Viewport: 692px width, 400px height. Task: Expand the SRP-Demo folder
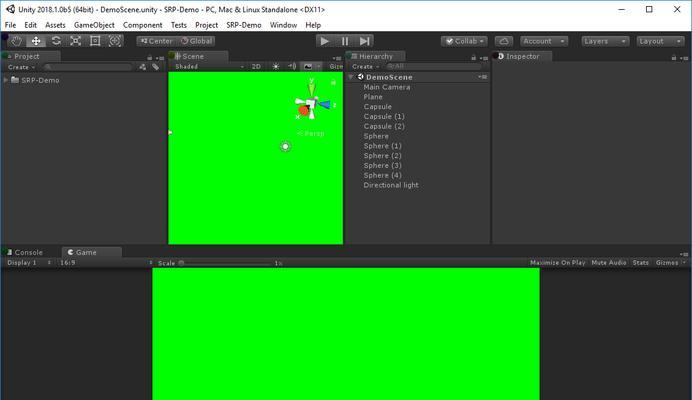(x=6, y=80)
